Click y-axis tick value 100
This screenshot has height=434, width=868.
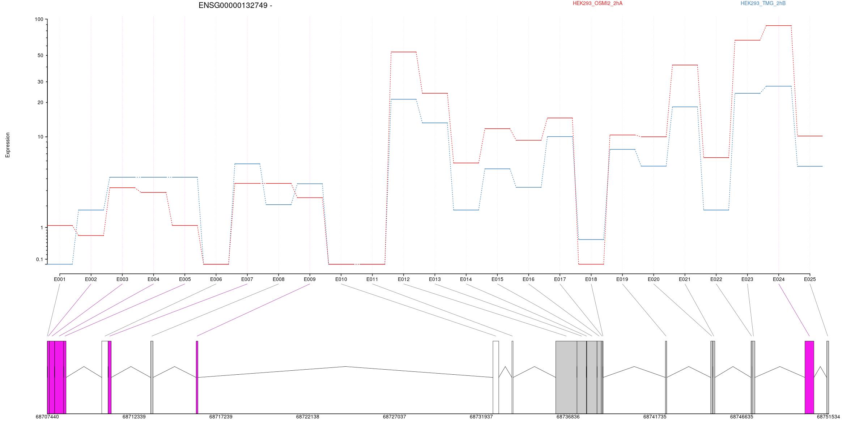pos(39,19)
